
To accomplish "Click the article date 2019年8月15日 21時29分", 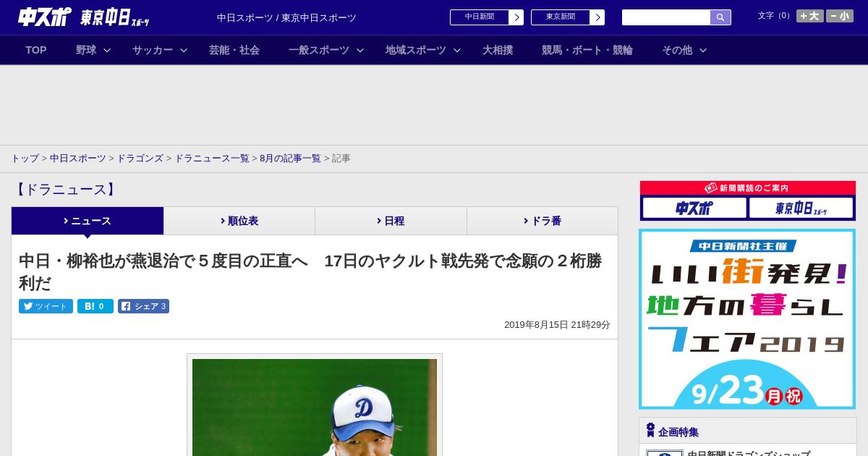I will (557, 325).
